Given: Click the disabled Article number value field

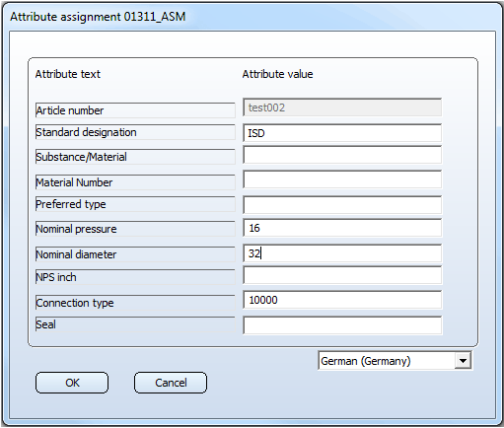Looking at the screenshot, I should coord(342,107).
